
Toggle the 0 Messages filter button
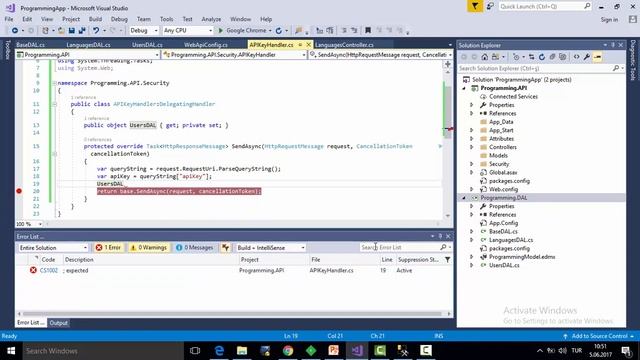point(195,247)
